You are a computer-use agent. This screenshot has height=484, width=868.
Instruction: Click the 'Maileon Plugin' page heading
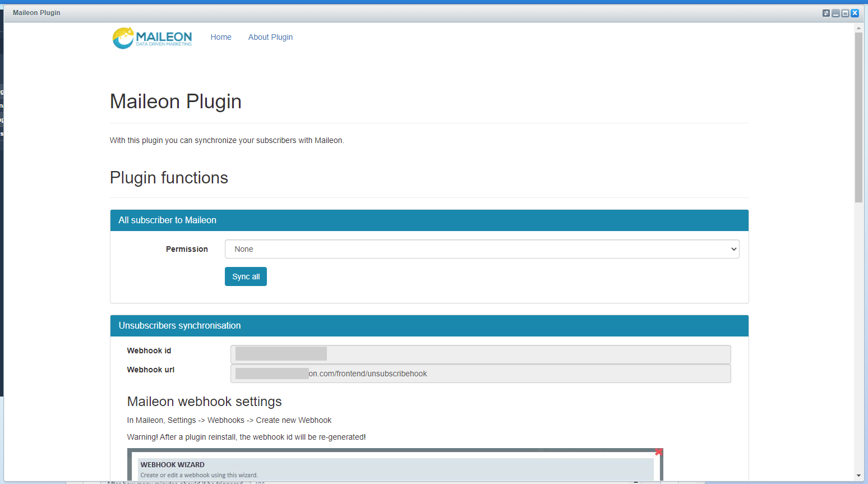[176, 102]
